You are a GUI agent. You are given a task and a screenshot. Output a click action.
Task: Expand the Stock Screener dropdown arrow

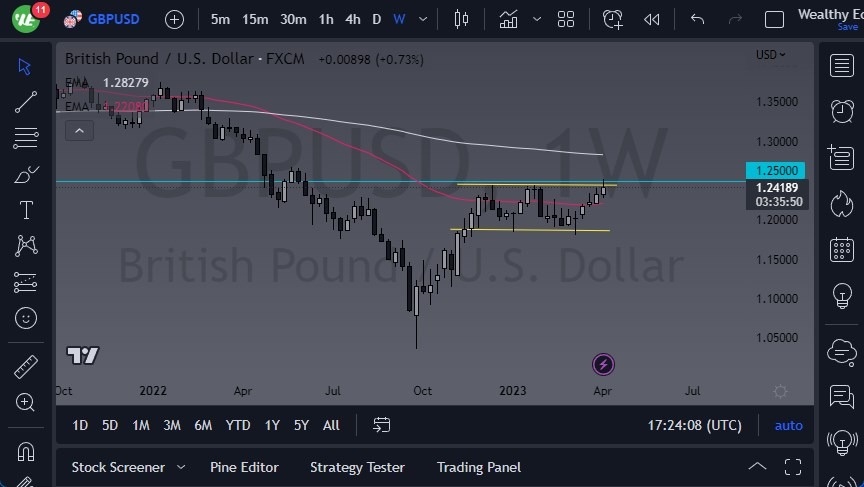181,467
